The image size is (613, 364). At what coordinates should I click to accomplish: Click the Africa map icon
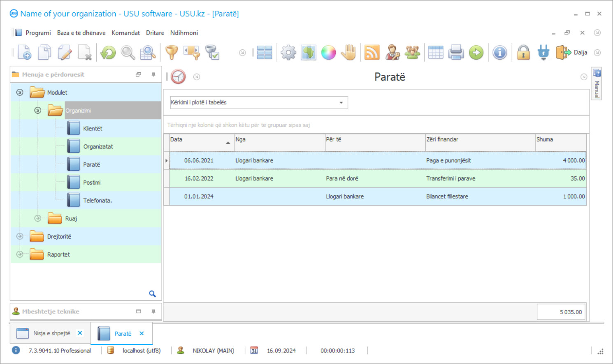pyautogui.click(x=309, y=53)
